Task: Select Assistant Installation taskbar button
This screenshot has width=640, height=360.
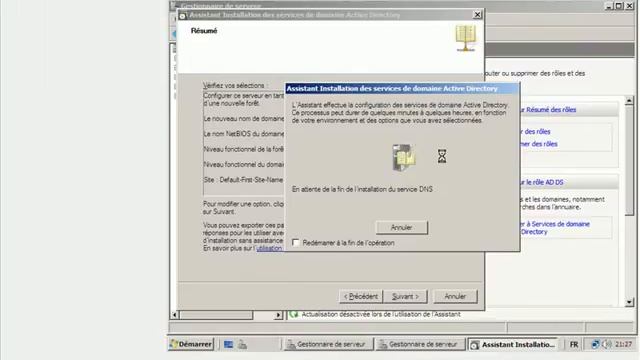Action: point(514,344)
